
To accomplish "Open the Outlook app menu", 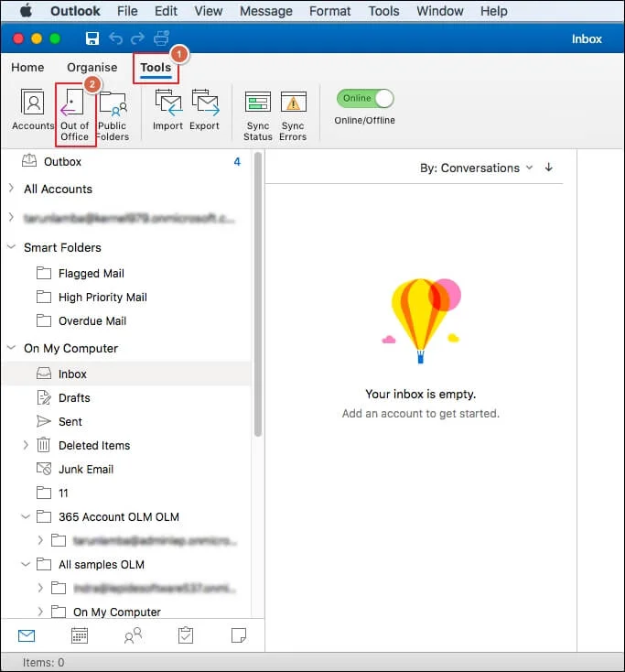I will (x=75, y=11).
